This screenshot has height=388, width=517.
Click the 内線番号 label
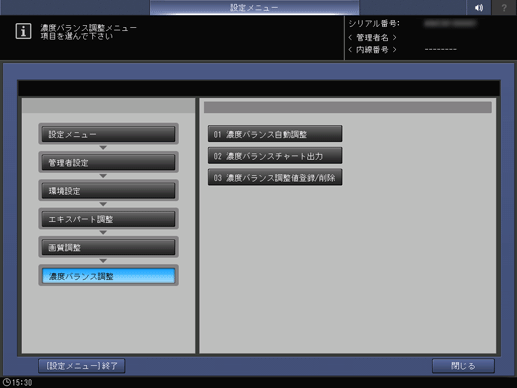[372, 50]
